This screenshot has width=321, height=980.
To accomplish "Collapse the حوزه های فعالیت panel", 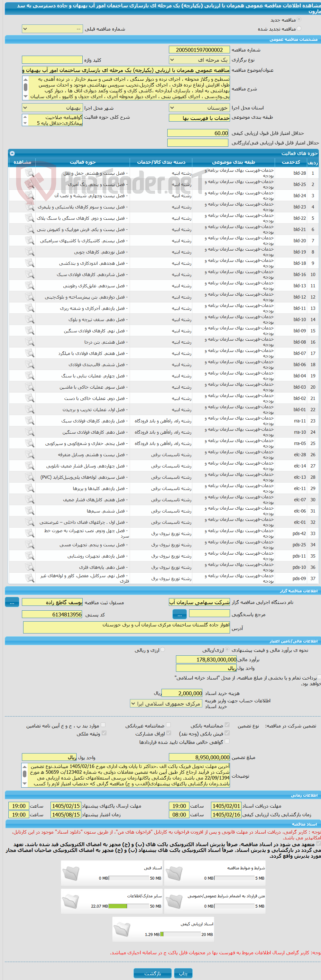I will pos(12,153).
